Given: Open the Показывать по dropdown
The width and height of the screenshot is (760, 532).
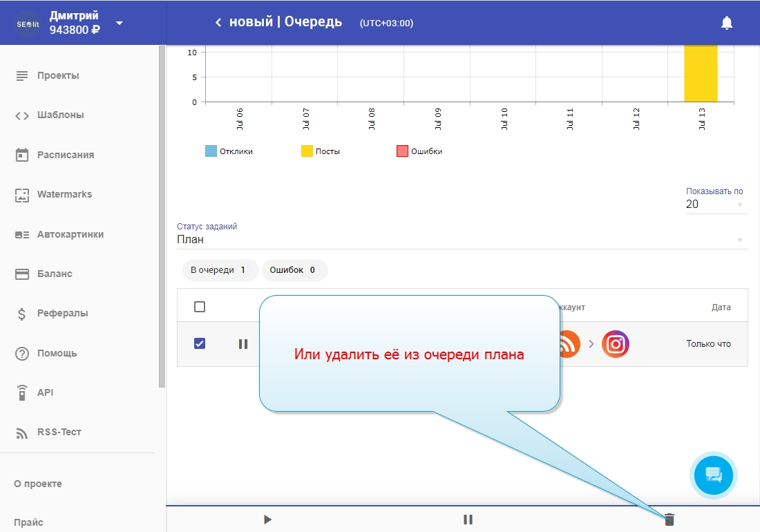Looking at the screenshot, I should 716,205.
